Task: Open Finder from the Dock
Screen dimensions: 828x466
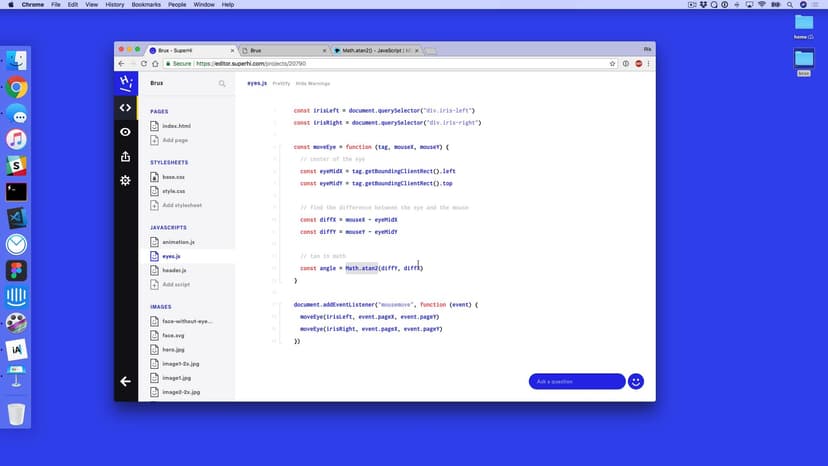Action: (16, 61)
